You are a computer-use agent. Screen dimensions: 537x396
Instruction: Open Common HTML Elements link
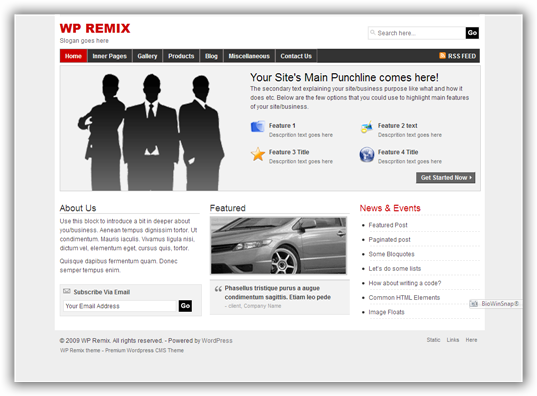coord(404,297)
